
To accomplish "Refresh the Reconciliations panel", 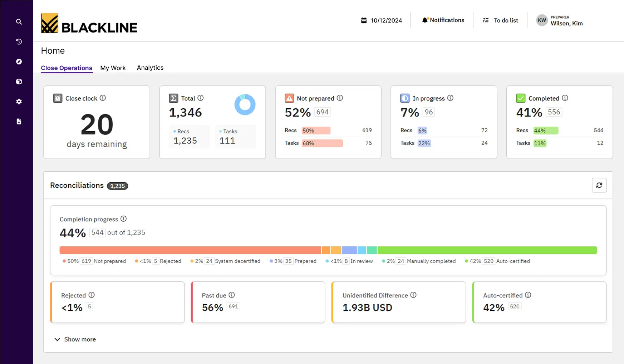I will pyautogui.click(x=599, y=185).
